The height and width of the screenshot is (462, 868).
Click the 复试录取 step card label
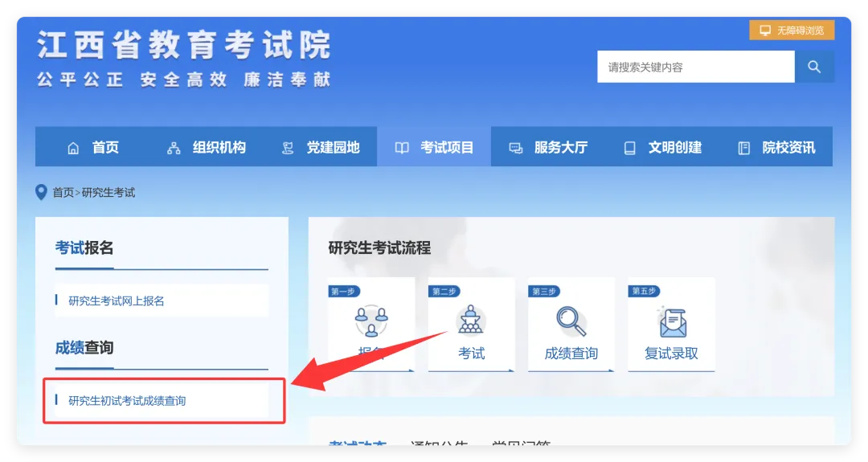click(671, 354)
